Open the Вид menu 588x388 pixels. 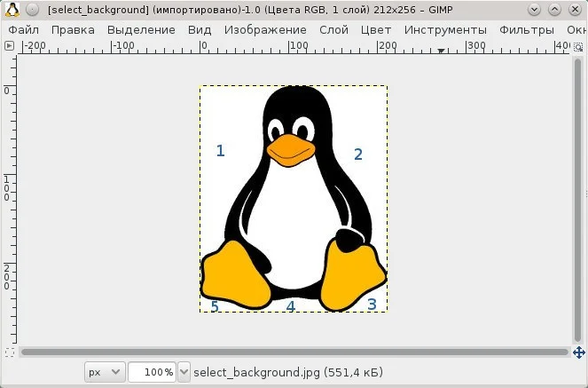click(200, 30)
